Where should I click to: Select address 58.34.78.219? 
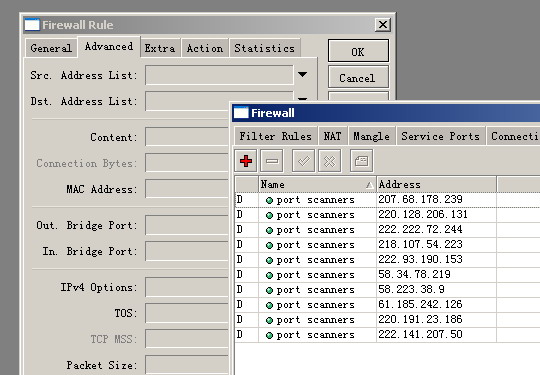pos(414,274)
